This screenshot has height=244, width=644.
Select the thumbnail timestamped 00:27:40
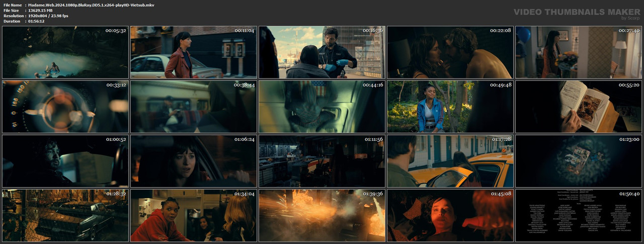point(579,52)
